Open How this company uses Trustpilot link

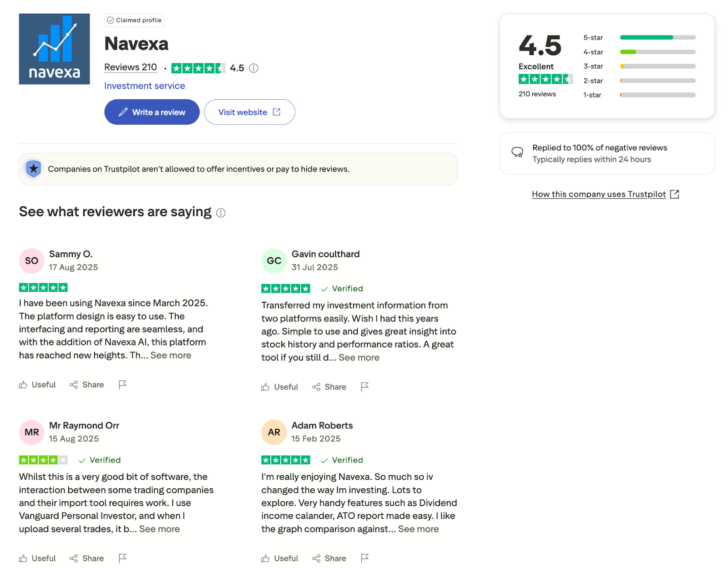(x=605, y=194)
